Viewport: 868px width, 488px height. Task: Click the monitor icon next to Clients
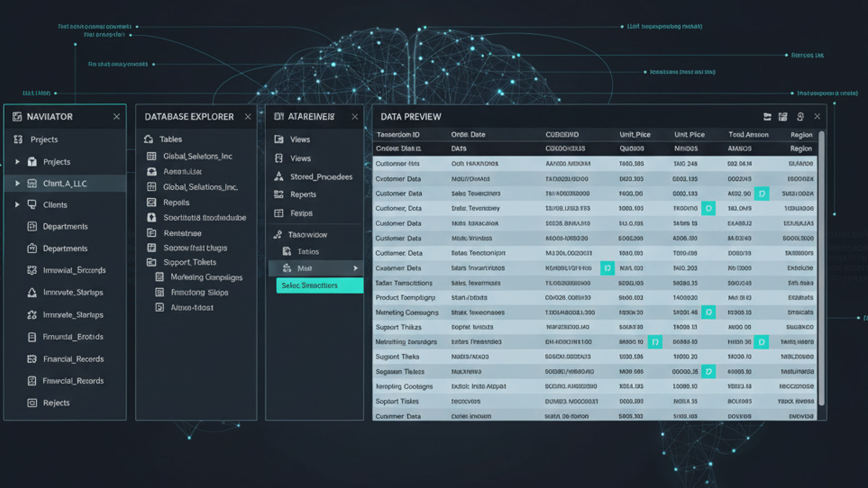pos(32,204)
